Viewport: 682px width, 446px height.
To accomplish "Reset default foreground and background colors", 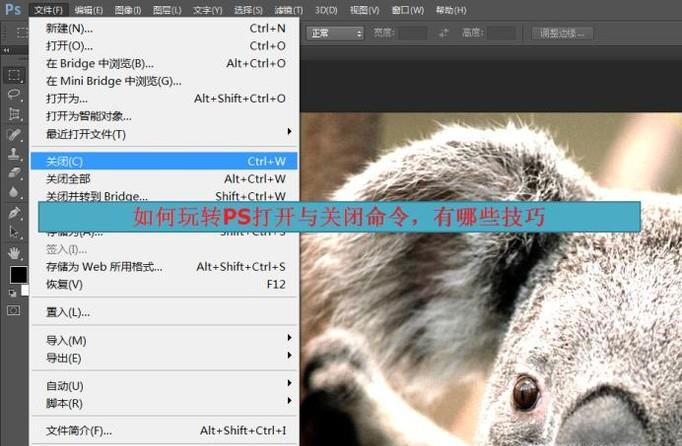I will pyautogui.click(x=13, y=293).
